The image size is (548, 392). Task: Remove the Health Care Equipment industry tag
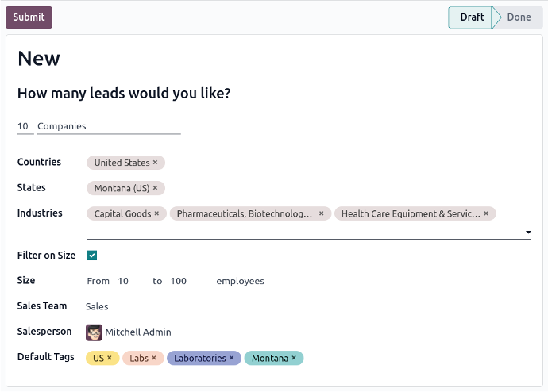[486, 213]
